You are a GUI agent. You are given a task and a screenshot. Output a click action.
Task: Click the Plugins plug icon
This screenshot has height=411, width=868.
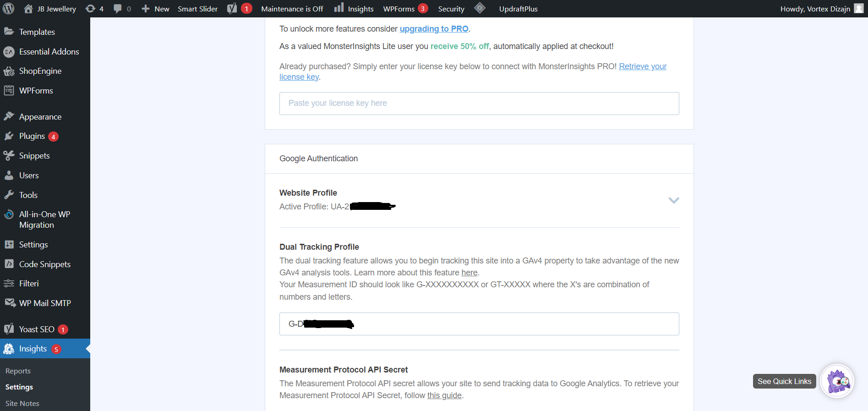[9, 136]
